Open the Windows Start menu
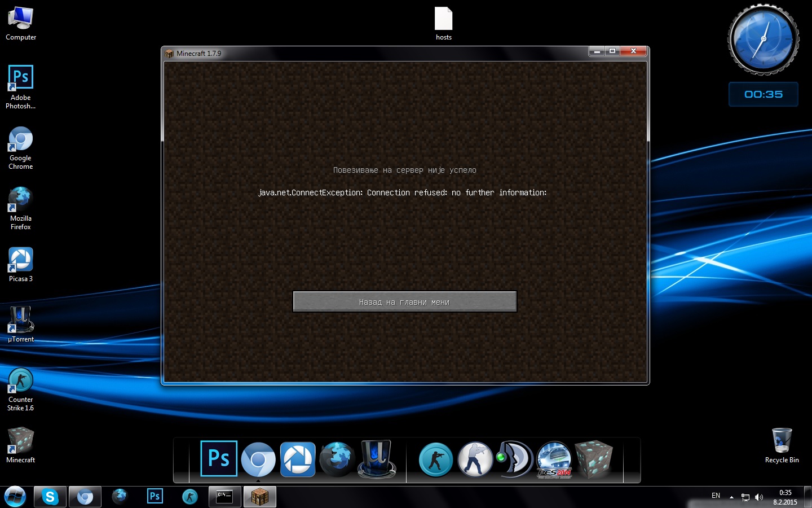This screenshot has height=508, width=812. 15,497
